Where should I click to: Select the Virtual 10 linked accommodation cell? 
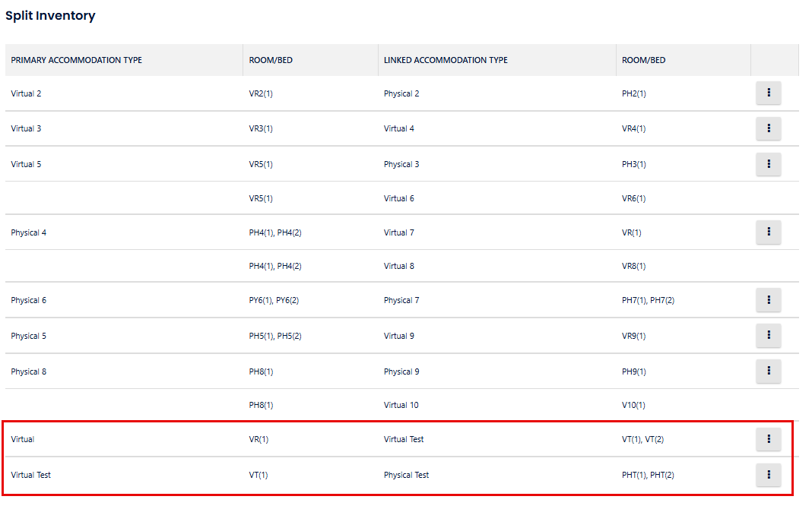(x=401, y=405)
